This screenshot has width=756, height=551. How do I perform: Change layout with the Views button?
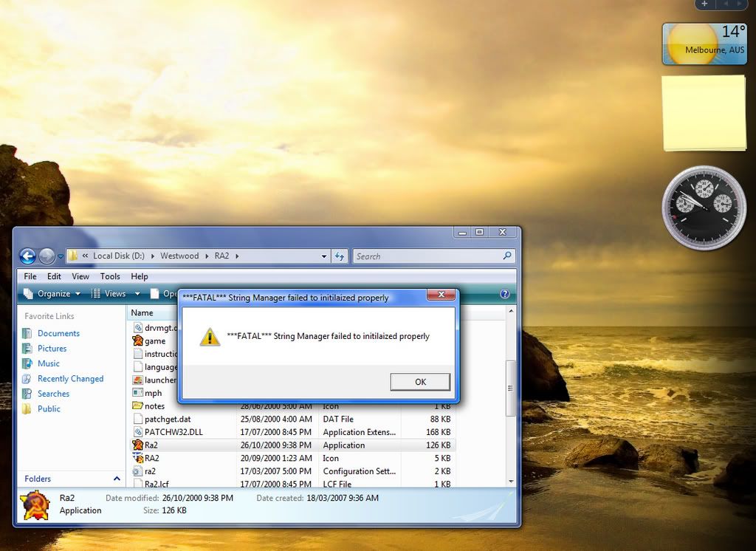pyautogui.click(x=109, y=293)
